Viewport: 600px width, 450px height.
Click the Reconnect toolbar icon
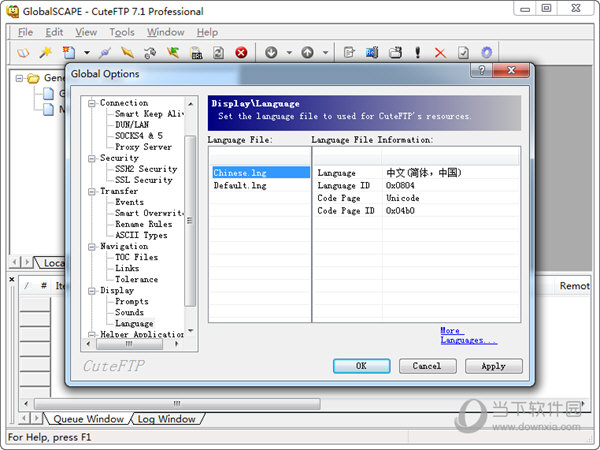[150, 52]
